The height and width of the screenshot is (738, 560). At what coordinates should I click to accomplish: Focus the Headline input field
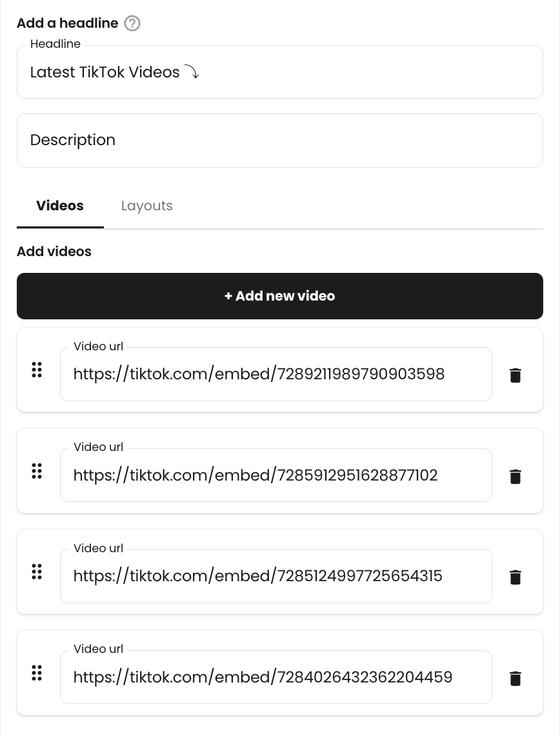[x=280, y=72]
